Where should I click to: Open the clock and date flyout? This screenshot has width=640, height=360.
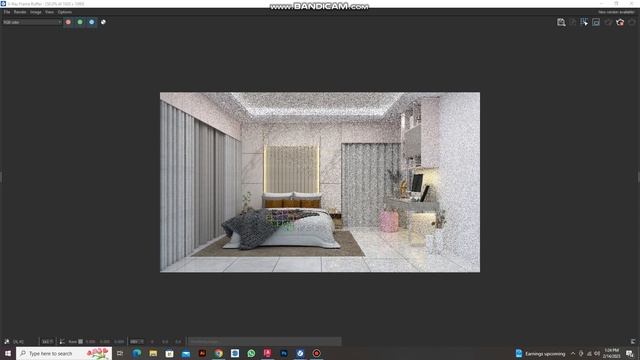pyautogui.click(x=612, y=353)
